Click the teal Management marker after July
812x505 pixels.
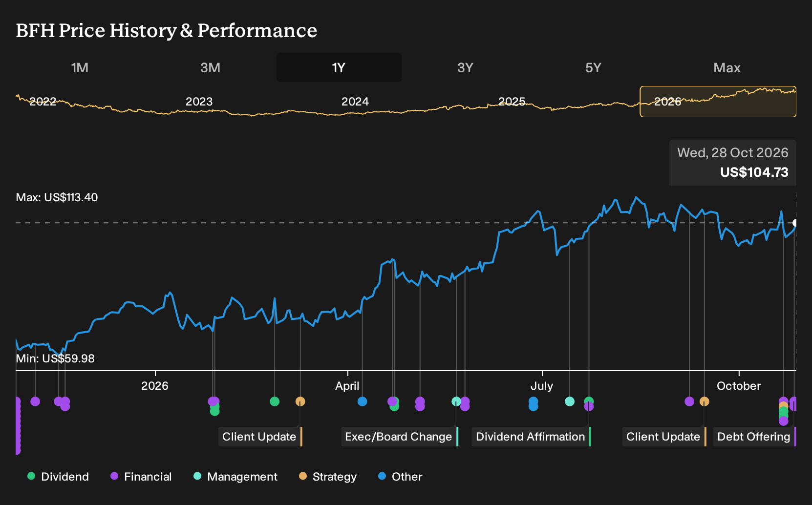pos(570,401)
